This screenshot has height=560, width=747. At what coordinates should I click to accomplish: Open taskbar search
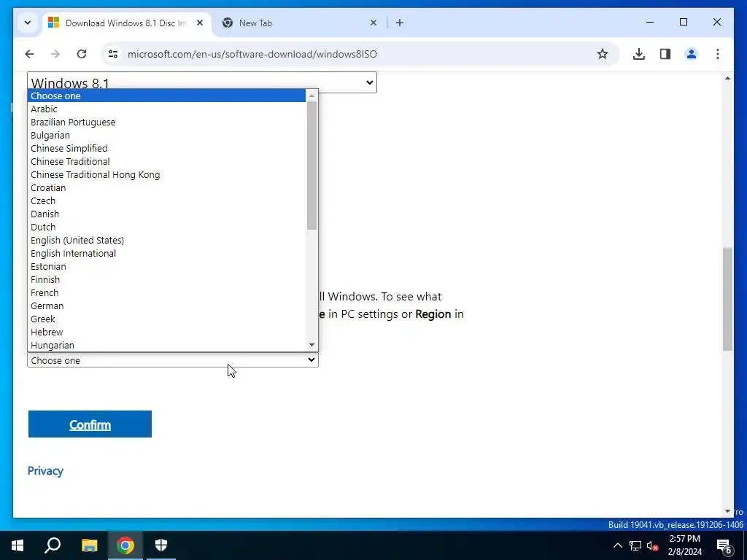tap(53, 545)
